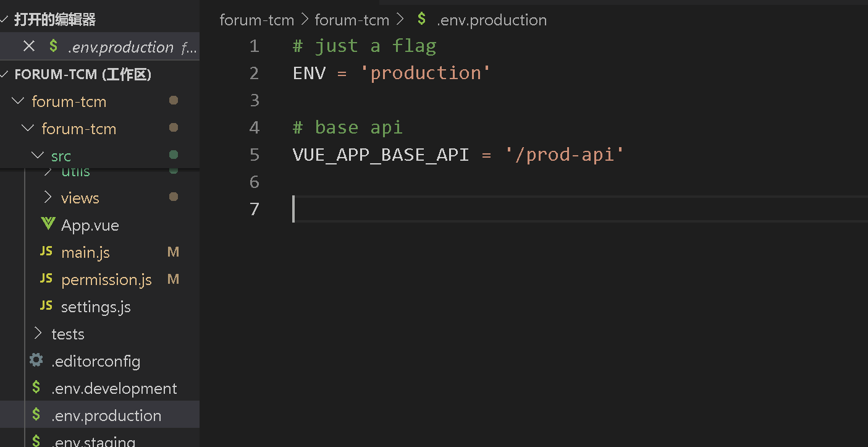Open .env.development file

(114, 388)
